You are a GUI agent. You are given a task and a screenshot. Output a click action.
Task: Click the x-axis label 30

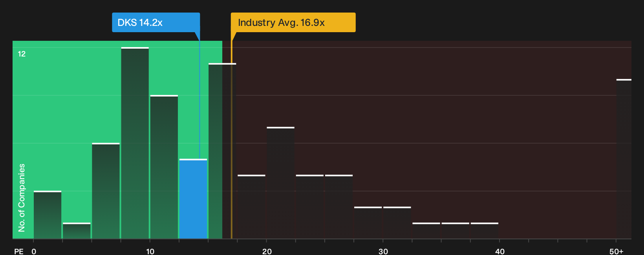(383, 251)
